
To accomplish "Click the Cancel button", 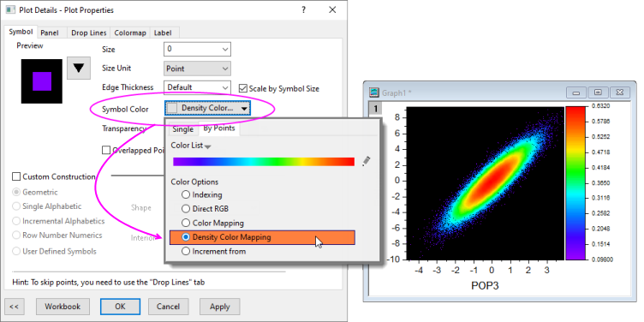I will pyautogui.click(x=168, y=307).
